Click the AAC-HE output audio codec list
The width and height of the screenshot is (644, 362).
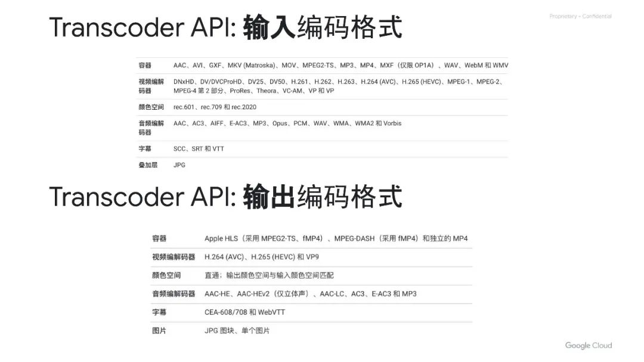point(310,294)
